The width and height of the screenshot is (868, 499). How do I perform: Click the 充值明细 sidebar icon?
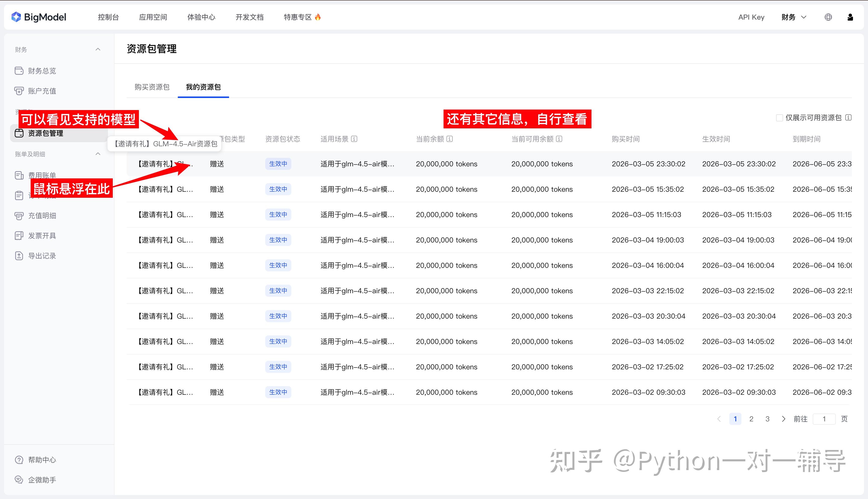tap(19, 216)
